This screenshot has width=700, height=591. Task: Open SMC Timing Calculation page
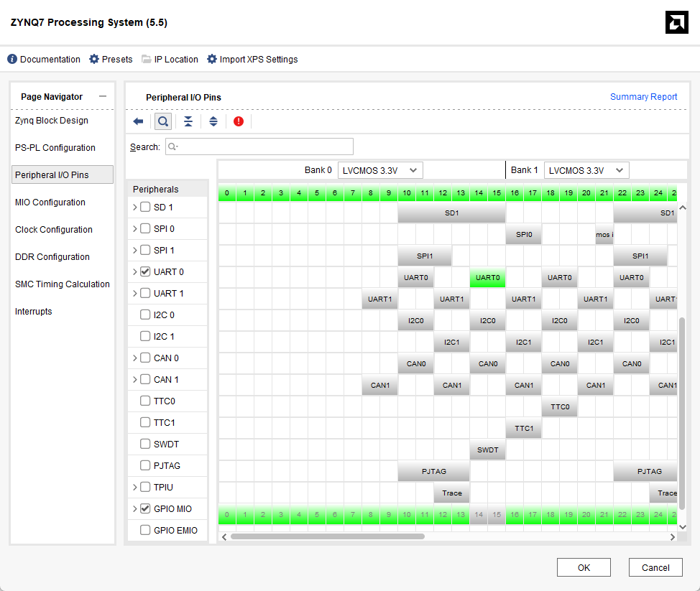(62, 284)
